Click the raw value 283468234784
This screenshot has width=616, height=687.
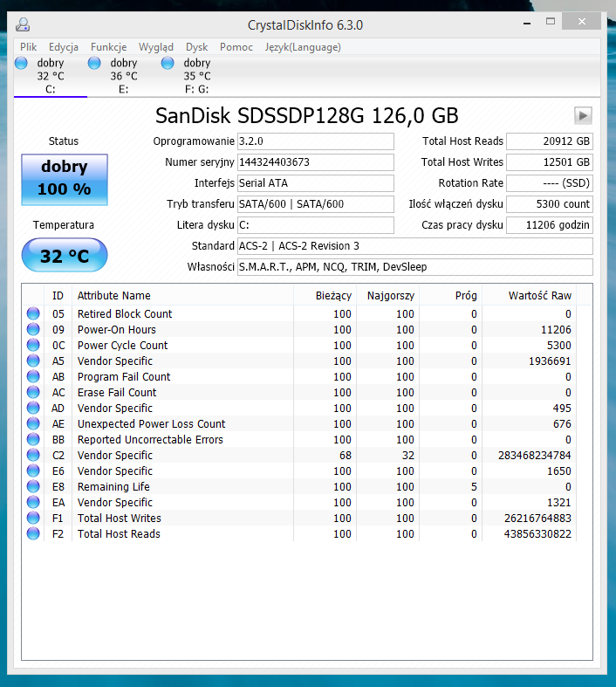[x=534, y=455]
